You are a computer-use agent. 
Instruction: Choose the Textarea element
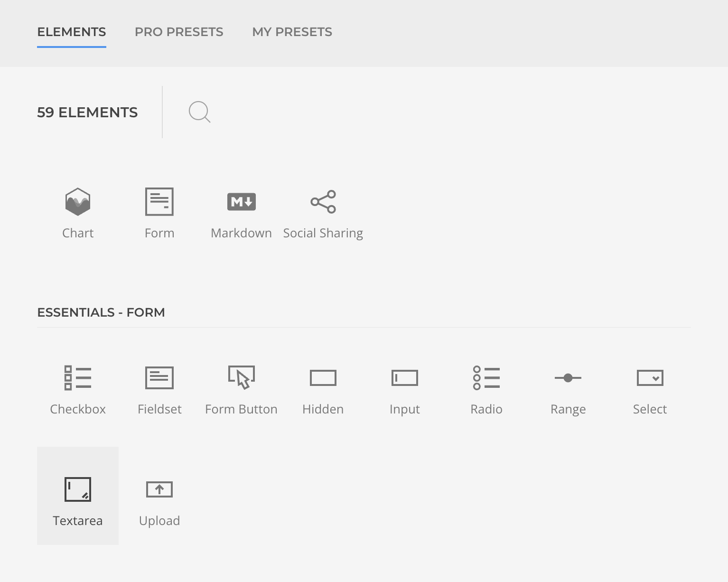click(77, 496)
